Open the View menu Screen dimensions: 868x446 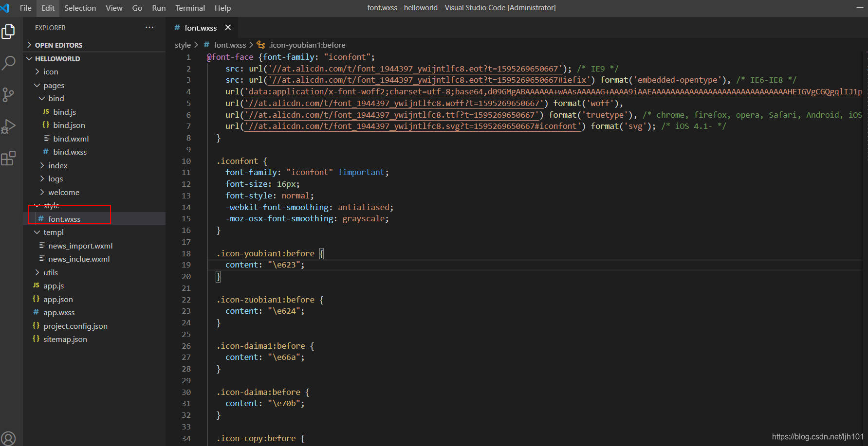pyautogui.click(x=114, y=8)
